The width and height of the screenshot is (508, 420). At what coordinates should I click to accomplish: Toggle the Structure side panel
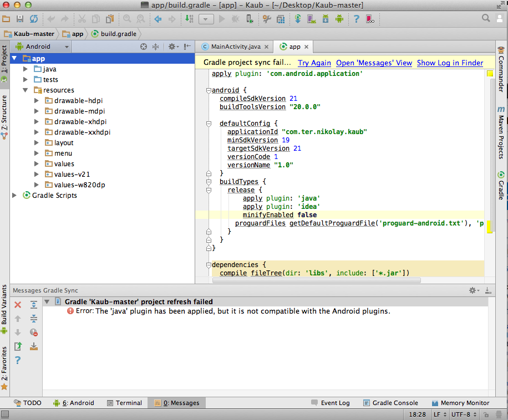point(4,117)
